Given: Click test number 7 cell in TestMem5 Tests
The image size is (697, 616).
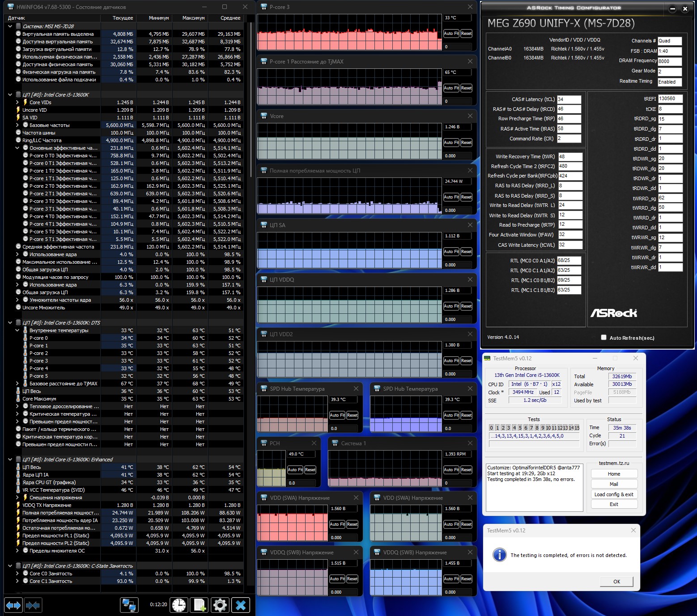Looking at the screenshot, I should click(531, 428).
